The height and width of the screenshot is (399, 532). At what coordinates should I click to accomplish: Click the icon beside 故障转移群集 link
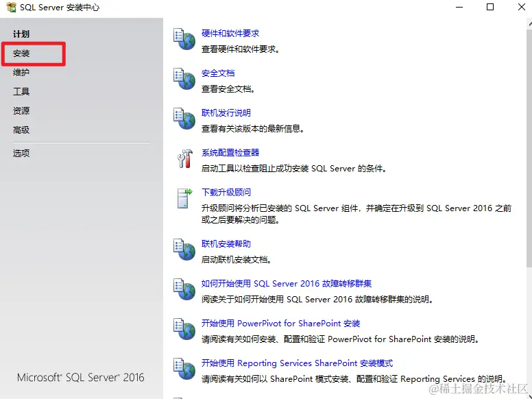point(184,289)
